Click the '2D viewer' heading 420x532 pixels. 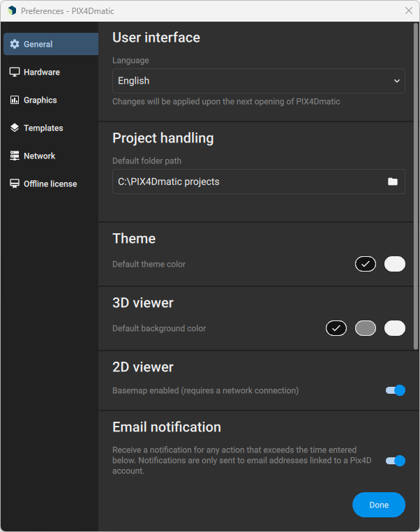143,367
